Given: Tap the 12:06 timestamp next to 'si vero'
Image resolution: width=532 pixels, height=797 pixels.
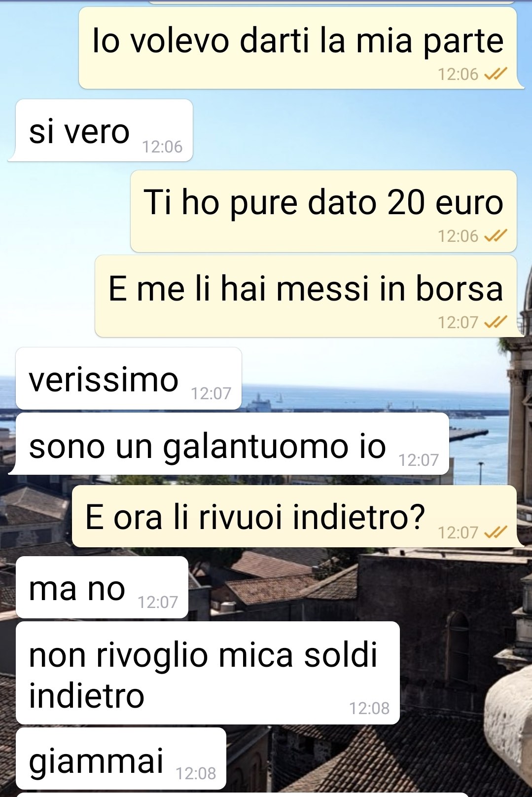Looking at the screenshot, I should pos(162,147).
